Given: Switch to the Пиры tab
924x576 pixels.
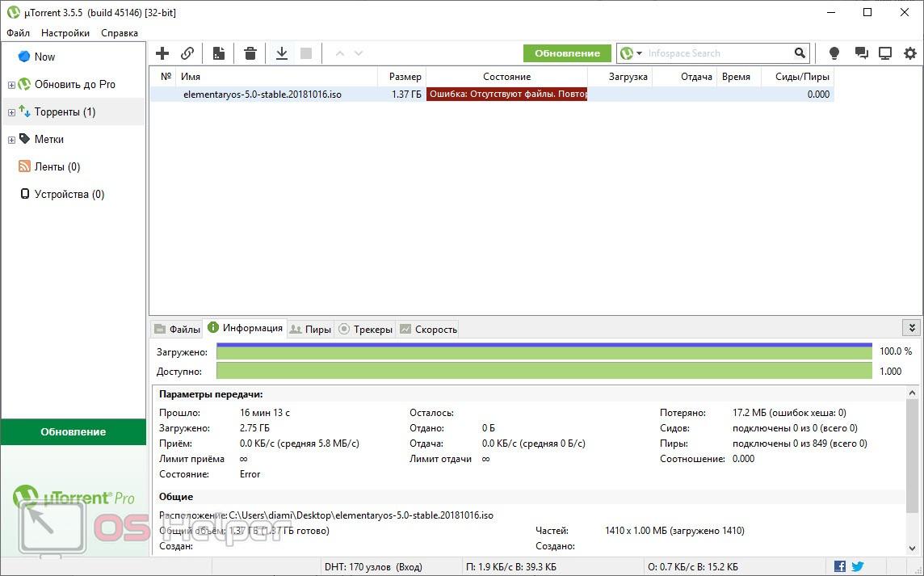Looking at the screenshot, I should point(310,329).
